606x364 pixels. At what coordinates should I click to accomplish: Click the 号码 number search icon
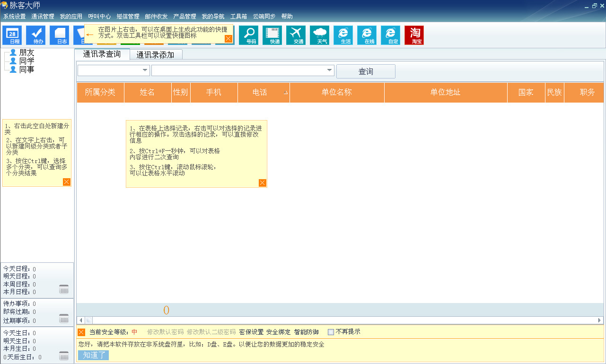[248, 35]
